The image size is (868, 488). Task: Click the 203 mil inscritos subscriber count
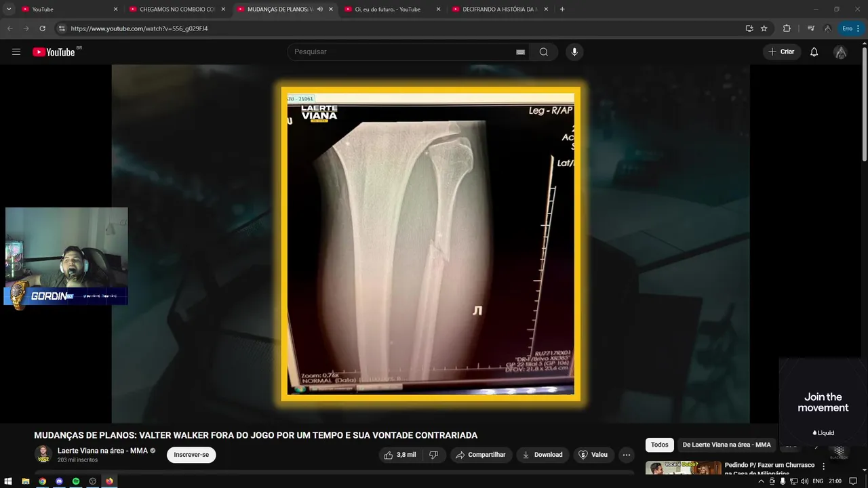point(77,460)
